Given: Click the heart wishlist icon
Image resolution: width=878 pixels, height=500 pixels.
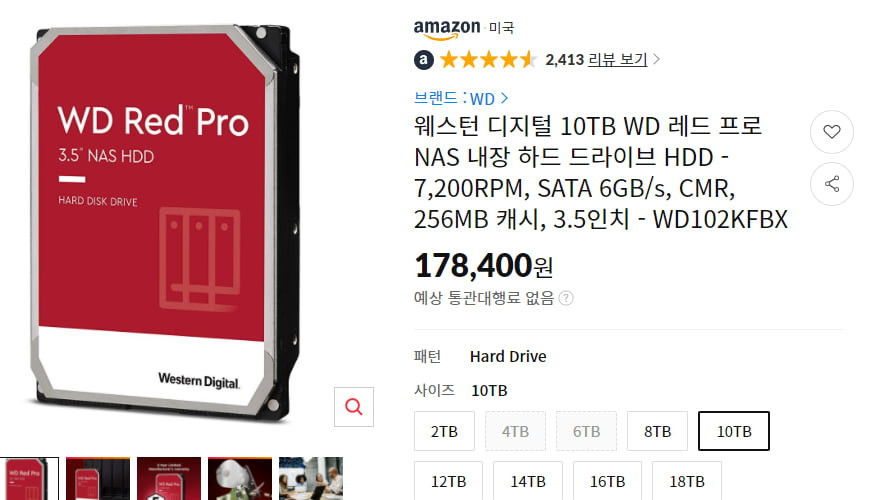Looking at the screenshot, I should (832, 132).
